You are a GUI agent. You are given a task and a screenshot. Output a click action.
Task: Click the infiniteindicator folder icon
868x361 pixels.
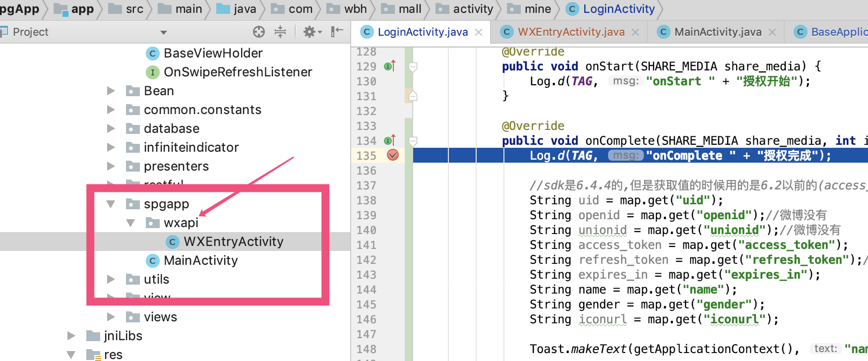coord(132,148)
